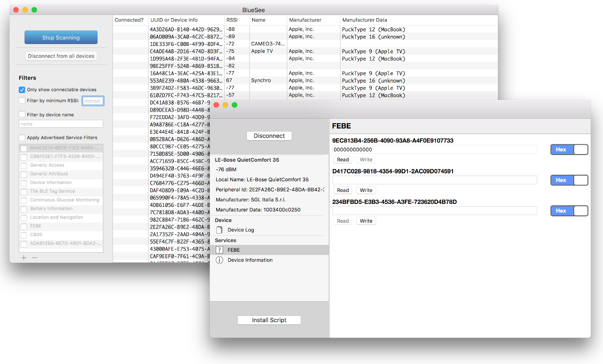Write to the D417C028 characteristic
Image resolution: width=603 pixels, height=364 pixels.
pyautogui.click(x=366, y=190)
